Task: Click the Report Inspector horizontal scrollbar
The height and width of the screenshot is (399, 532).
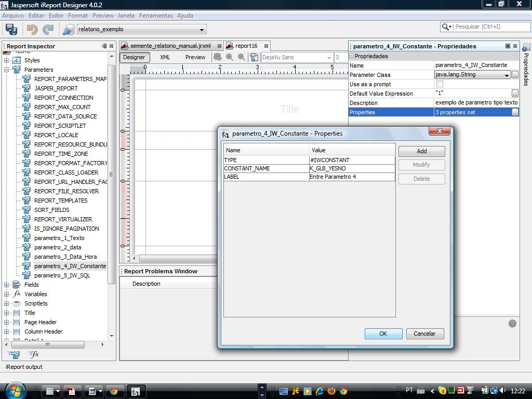Action: 48,344
